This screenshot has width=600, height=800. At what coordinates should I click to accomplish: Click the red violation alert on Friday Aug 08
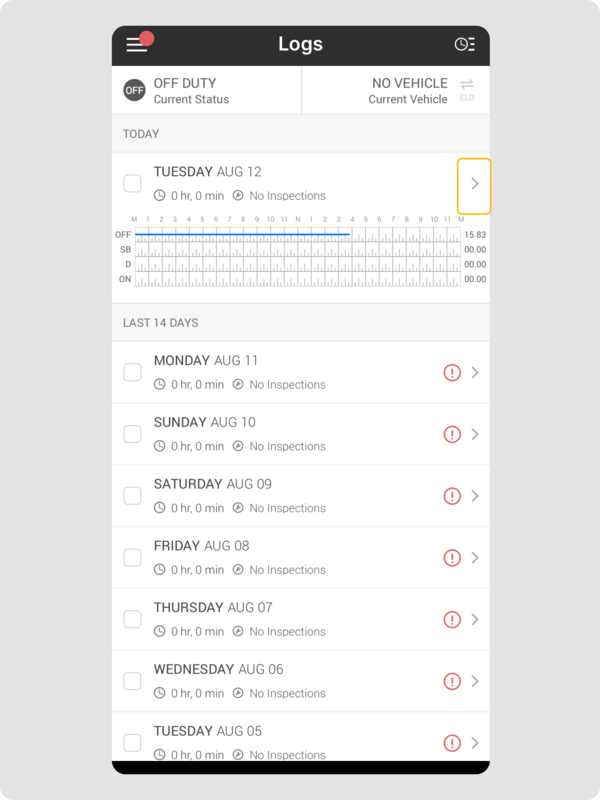452,558
